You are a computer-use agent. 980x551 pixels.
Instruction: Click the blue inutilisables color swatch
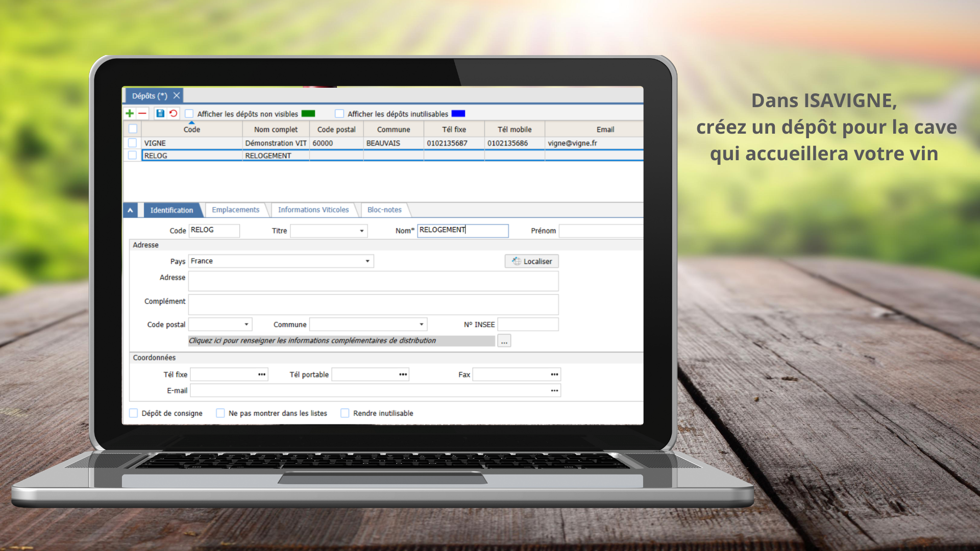[458, 114]
